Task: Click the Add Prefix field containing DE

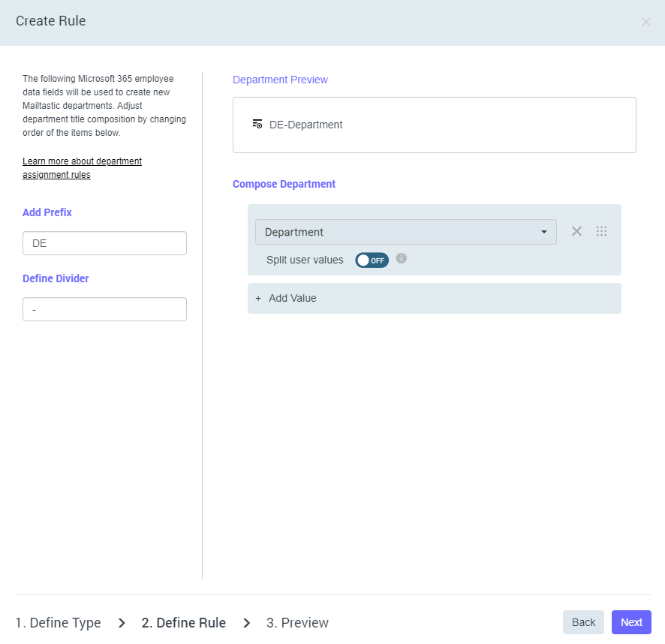Action: point(104,243)
